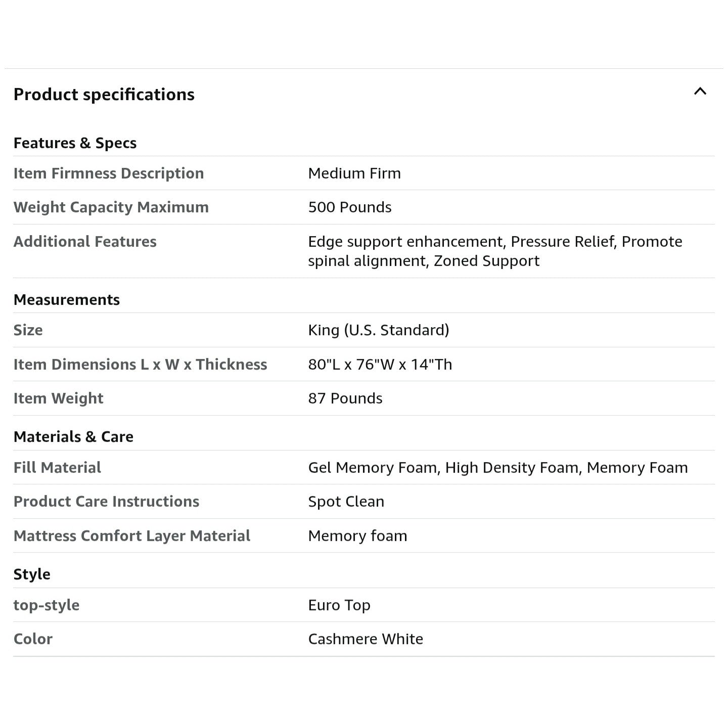
Task: Click the Additional Features label
Action: coord(85,242)
